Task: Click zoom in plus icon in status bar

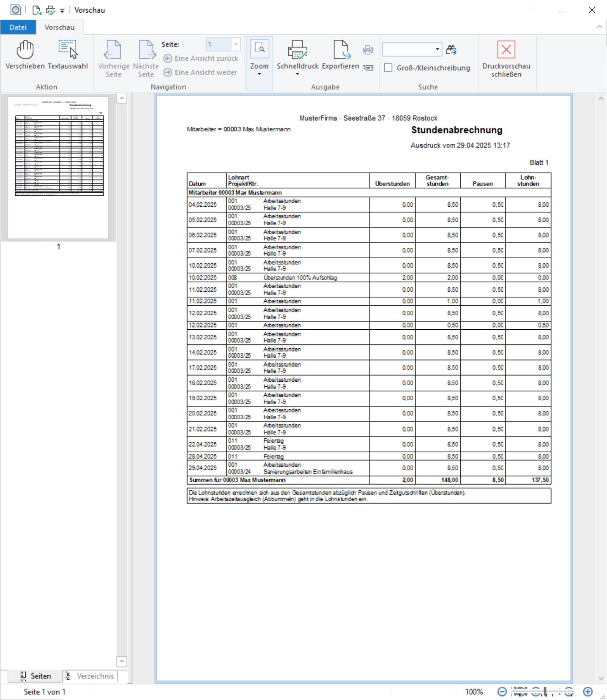Action: pos(588,692)
